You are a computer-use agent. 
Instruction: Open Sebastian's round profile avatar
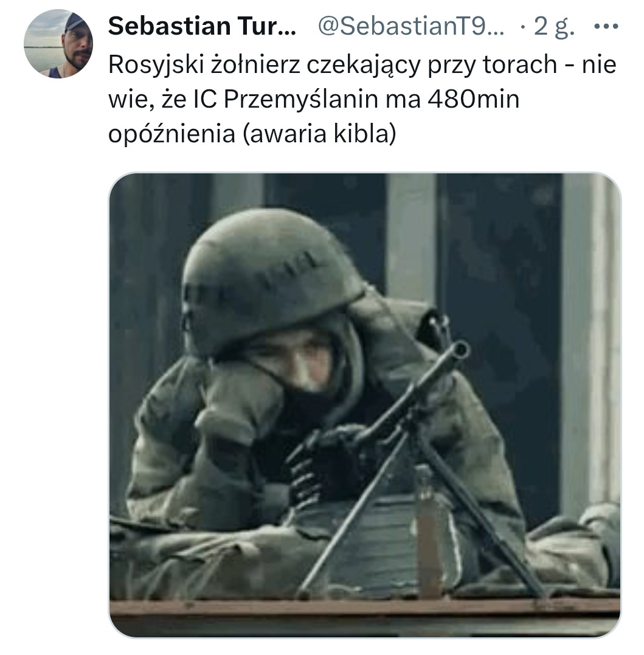pyautogui.click(x=58, y=44)
